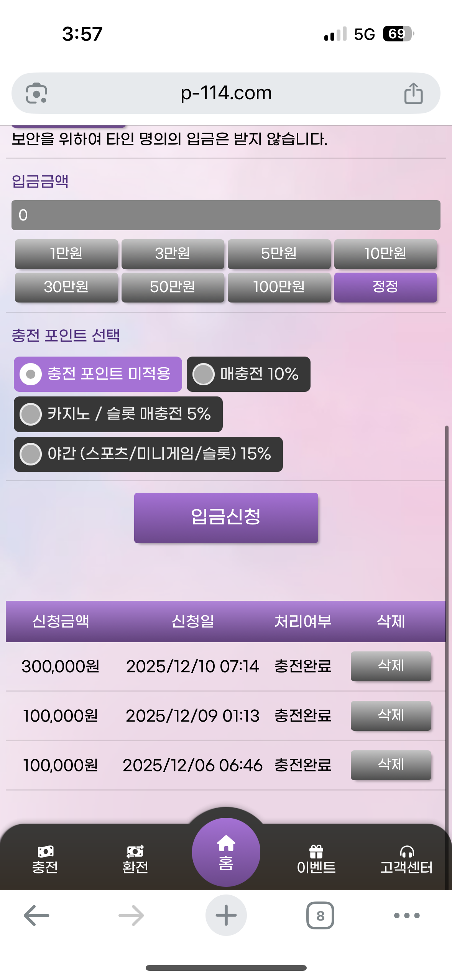Open the 환전 exchange tab

coord(135,860)
